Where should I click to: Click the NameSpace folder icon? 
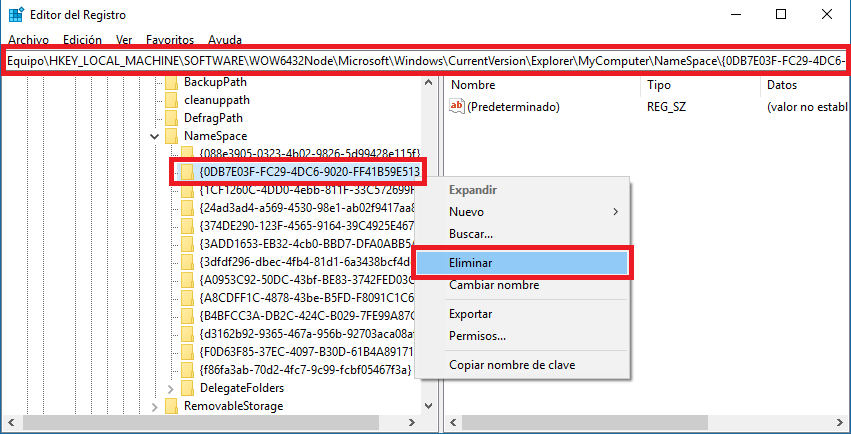click(172, 136)
